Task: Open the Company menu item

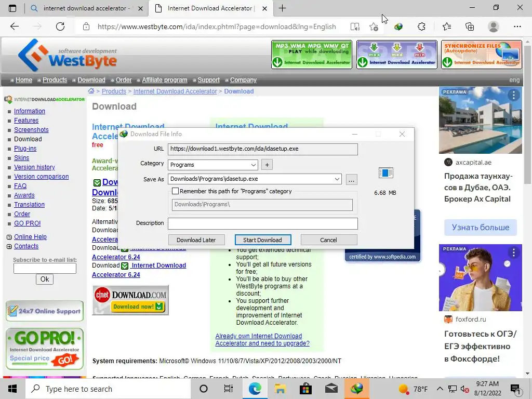Action: click(x=243, y=80)
